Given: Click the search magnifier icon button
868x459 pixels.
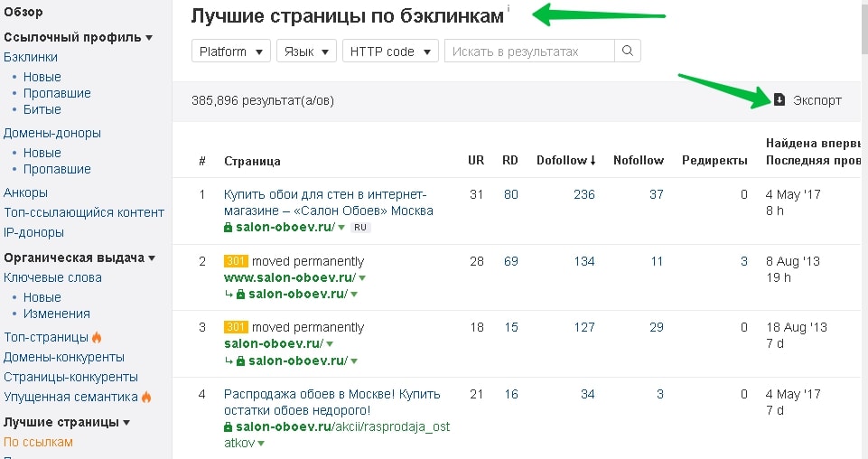Looking at the screenshot, I should tap(628, 52).
